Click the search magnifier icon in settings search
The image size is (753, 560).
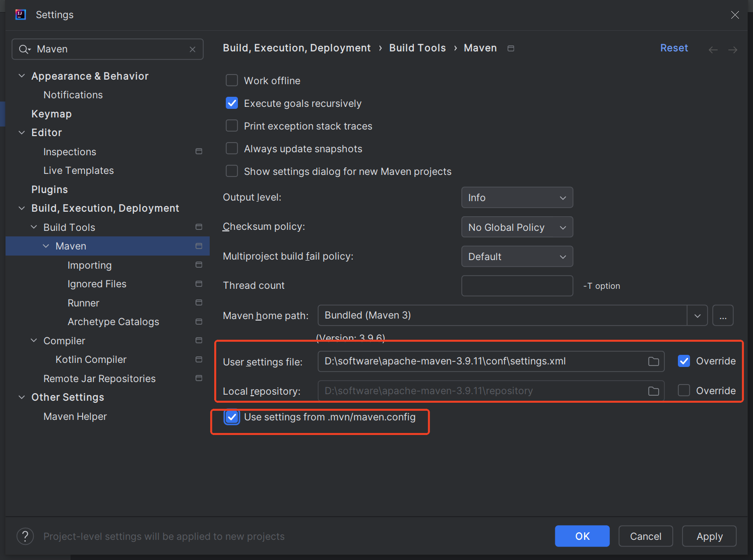(x=24, y=49)
